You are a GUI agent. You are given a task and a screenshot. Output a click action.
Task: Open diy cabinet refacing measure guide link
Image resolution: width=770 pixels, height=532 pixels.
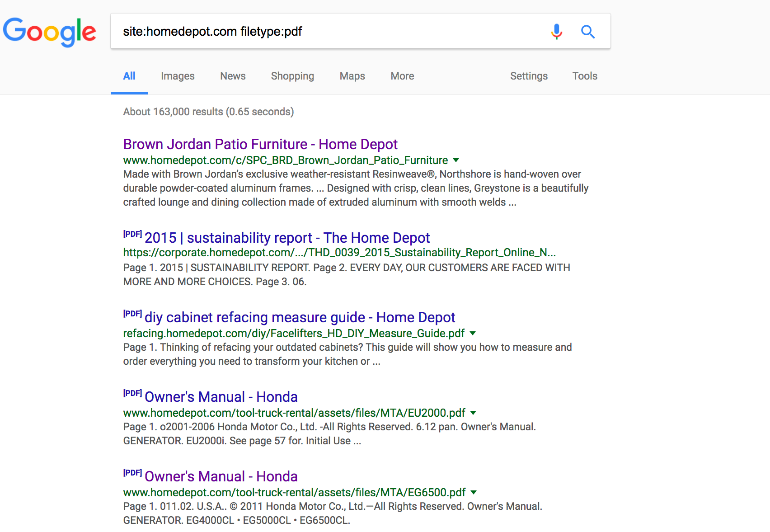click(x=300, y=317)
